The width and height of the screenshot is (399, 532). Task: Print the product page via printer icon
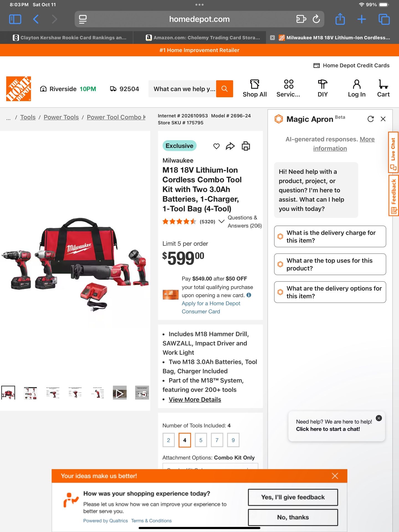coord(246,146)
